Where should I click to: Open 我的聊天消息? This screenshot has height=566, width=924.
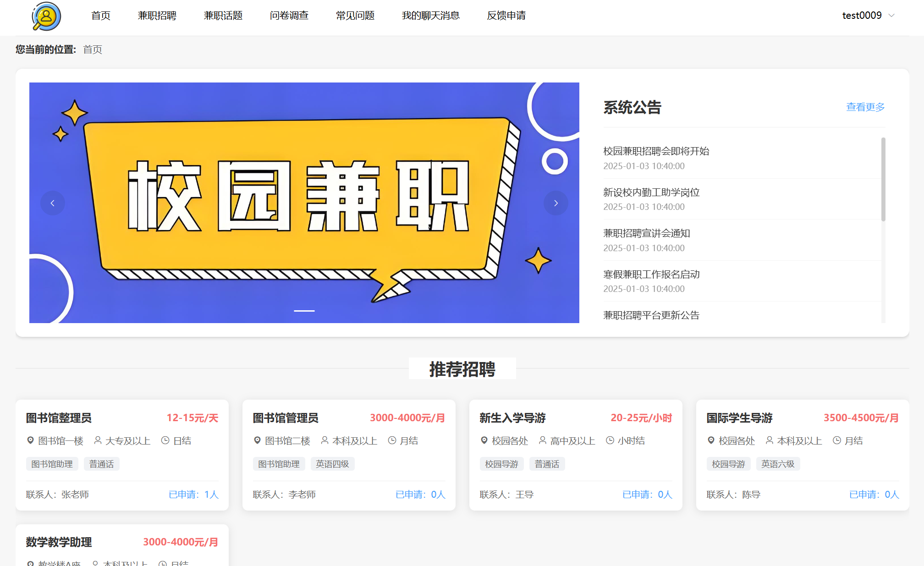tap(431, 16)
